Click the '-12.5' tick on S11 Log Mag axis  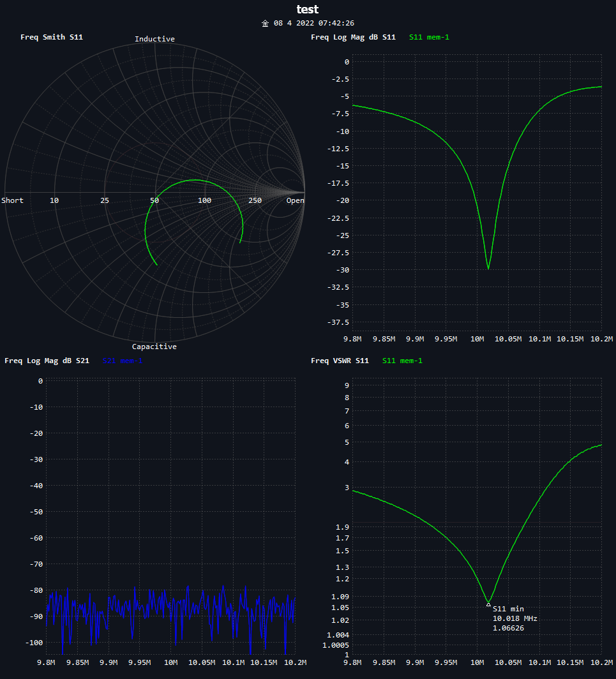point(338,149)
